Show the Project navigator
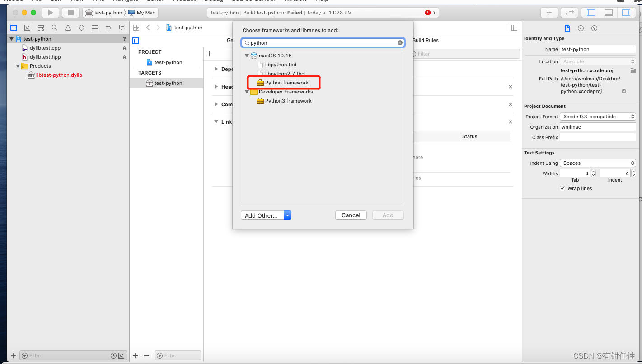The width and height of the screenshot is (642, 364). pyautogui.click(x=14, y=28)
